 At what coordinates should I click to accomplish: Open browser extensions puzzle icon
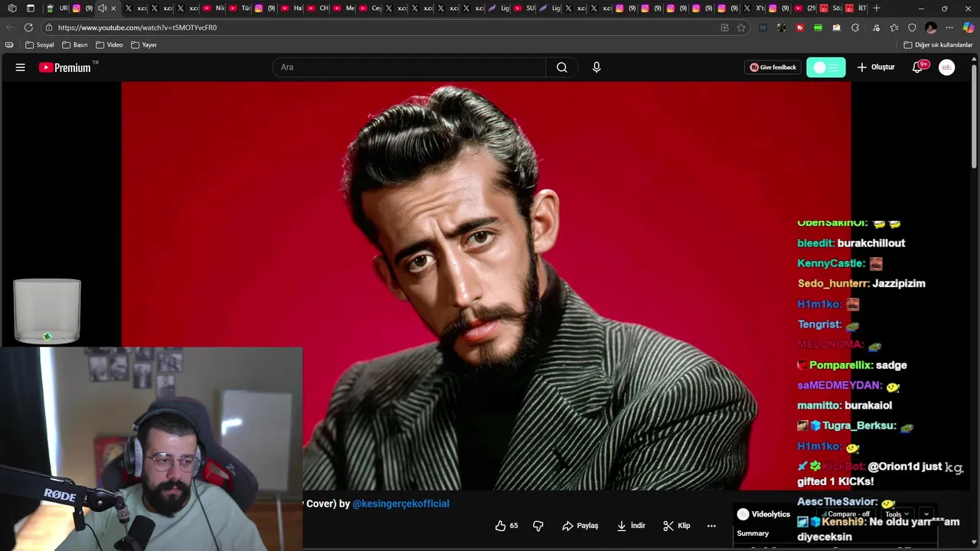point(855,28)
